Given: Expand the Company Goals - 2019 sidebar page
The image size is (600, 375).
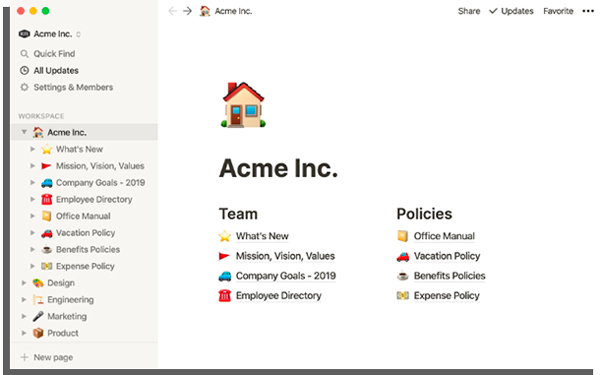Looking at the screenshot, I should point(33,183).
